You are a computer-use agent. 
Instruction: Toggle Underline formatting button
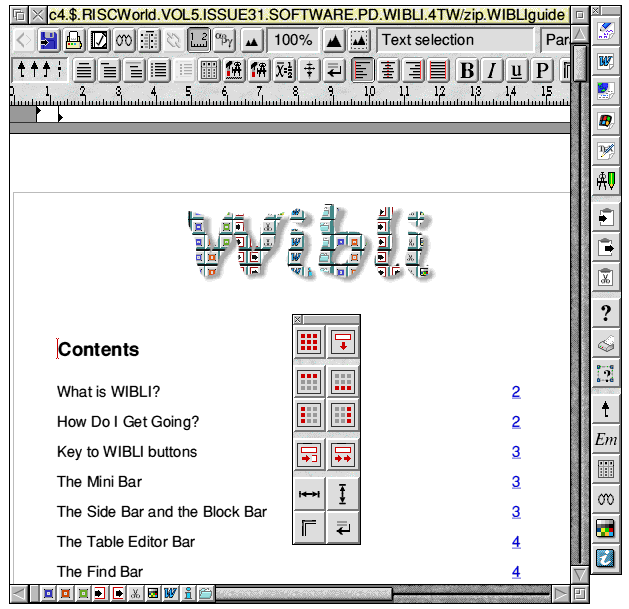(516, 71)
